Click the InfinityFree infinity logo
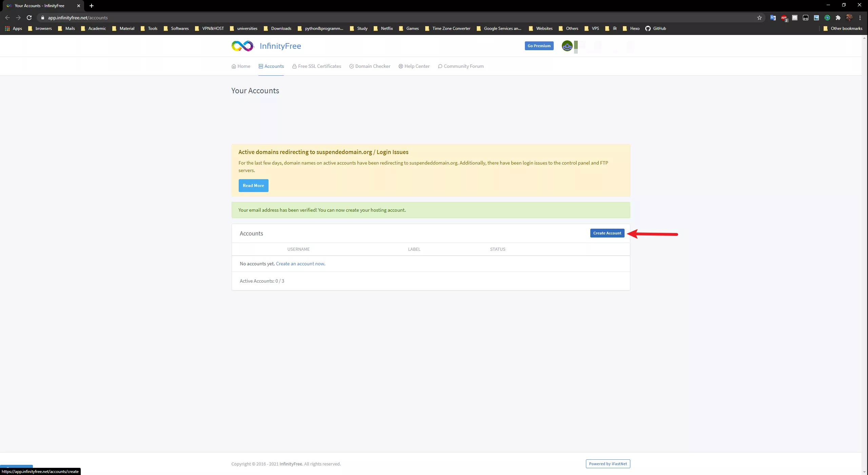This screenshot has width=868, height=475. 242,46
